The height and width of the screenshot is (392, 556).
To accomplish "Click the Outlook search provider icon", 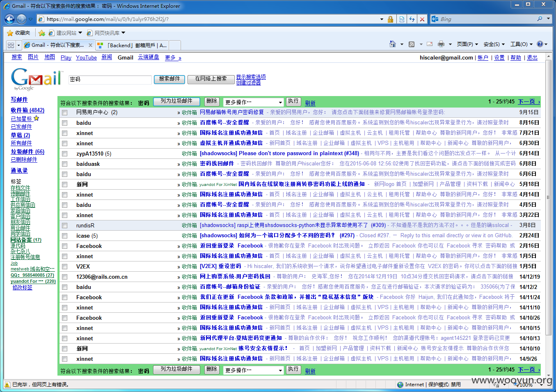I will [x=435, y=19].
